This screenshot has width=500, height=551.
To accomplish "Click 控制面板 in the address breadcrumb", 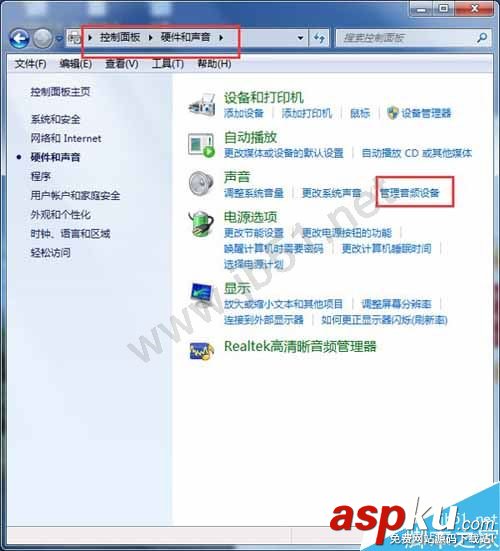I will click(x=120, y=37).
